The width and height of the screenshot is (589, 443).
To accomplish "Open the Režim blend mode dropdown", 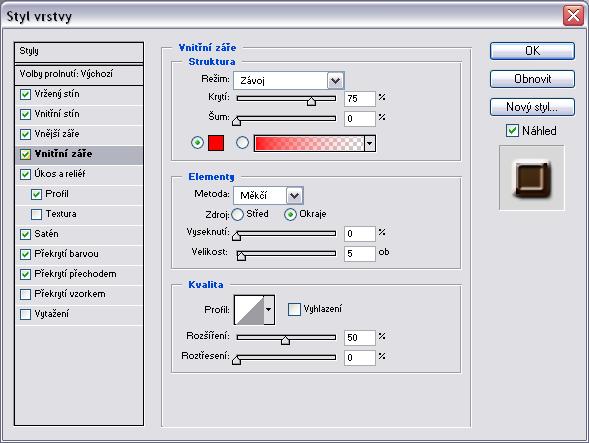I will coord(288,80).
